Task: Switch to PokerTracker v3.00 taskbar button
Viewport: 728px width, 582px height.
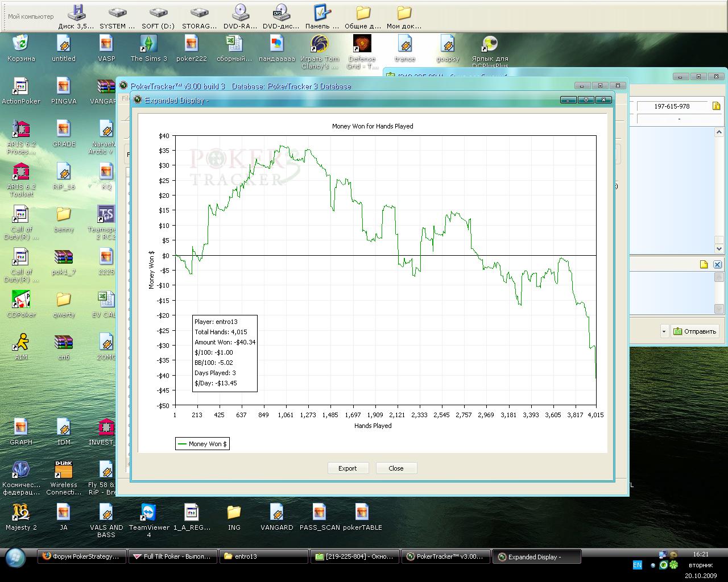Action: (445, 557)
